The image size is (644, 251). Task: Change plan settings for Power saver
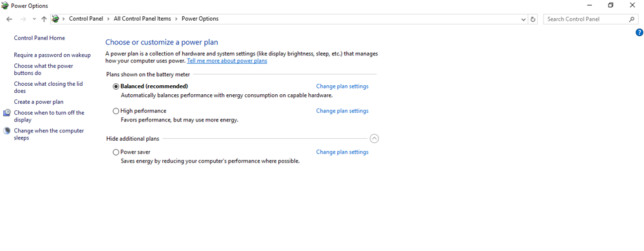pos(342,152)
